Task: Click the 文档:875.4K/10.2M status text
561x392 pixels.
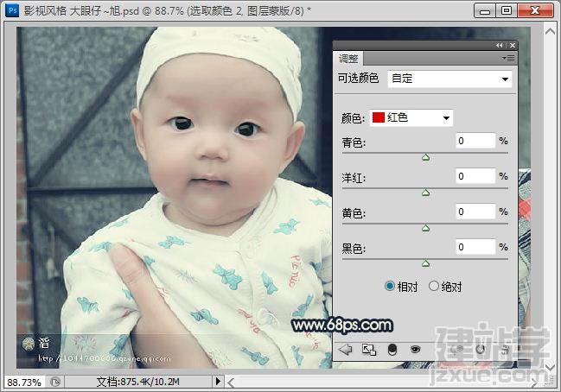Action: (137, 382)
